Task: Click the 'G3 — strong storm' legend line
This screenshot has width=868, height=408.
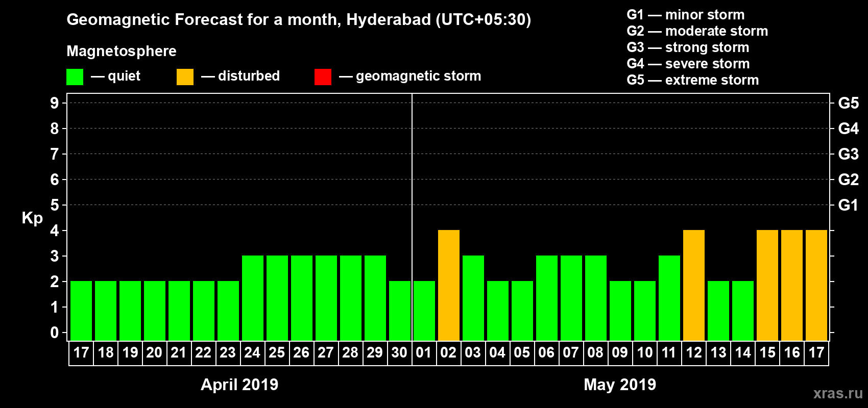Action: (x=688, y=47)
